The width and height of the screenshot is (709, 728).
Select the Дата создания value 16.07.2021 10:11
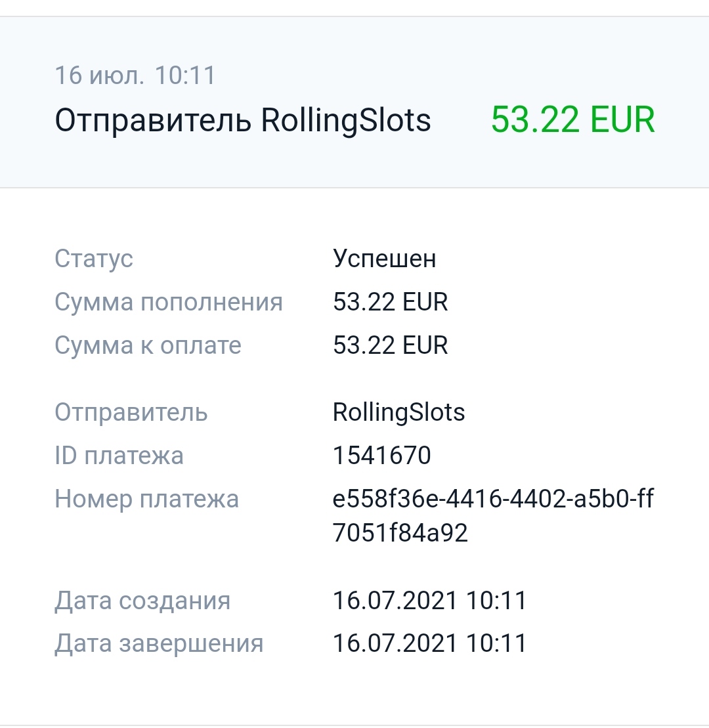pyautogui.click(x=429, y=601)
